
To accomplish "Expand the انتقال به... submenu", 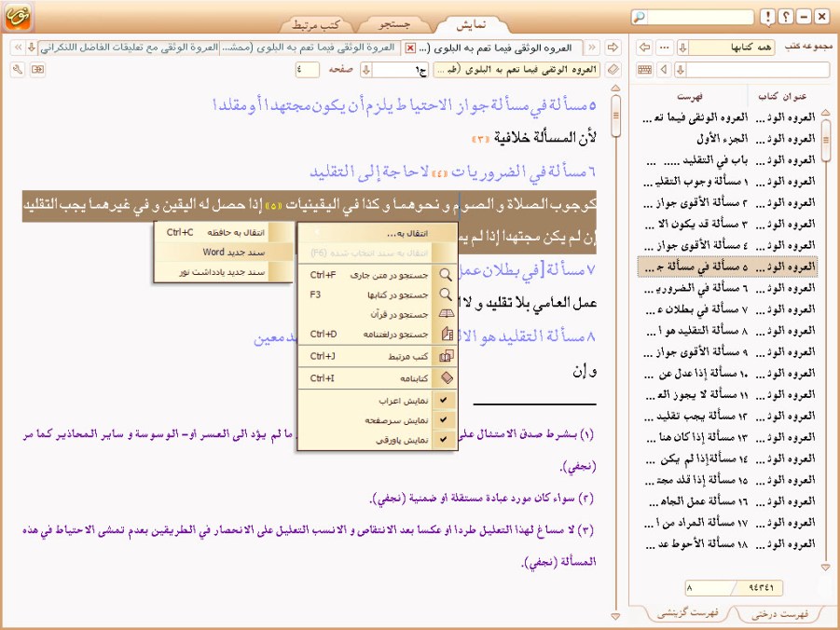I will tap(378, 233).
